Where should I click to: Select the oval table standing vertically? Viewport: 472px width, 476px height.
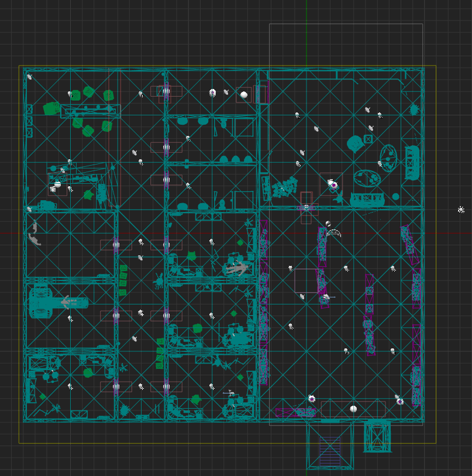point(388,158)
